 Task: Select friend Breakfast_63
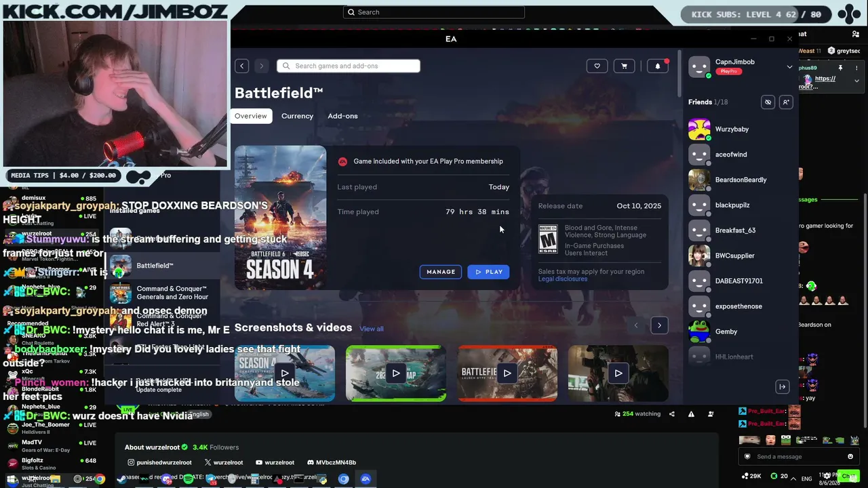pos(739,230)
